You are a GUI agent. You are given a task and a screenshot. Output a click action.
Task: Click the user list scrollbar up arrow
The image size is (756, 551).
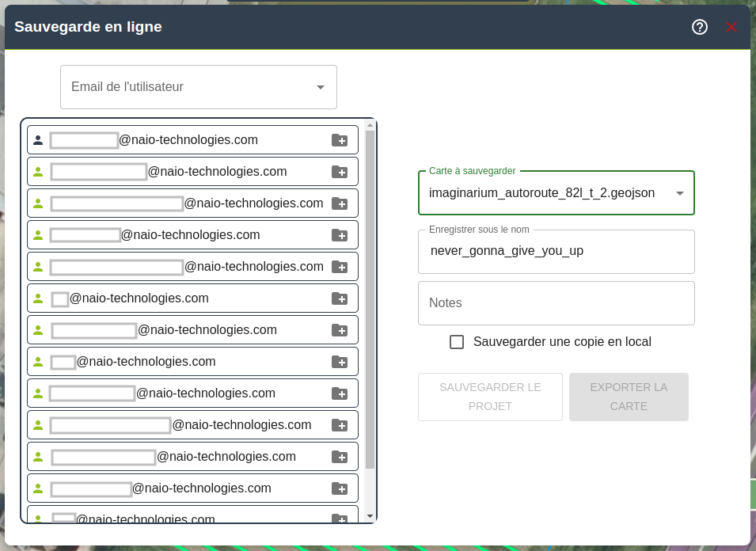[370, 125]
